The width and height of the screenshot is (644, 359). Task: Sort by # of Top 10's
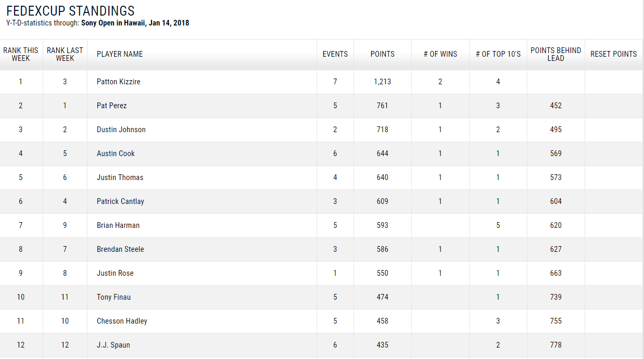[498, 54]
